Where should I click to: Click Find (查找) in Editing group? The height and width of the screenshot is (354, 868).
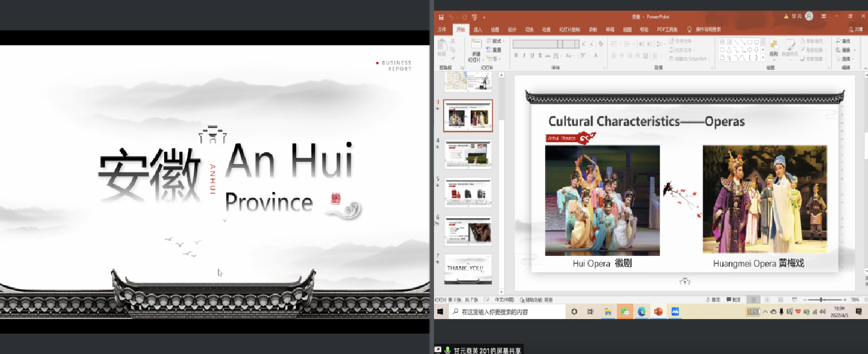click(x=843, y=41)
